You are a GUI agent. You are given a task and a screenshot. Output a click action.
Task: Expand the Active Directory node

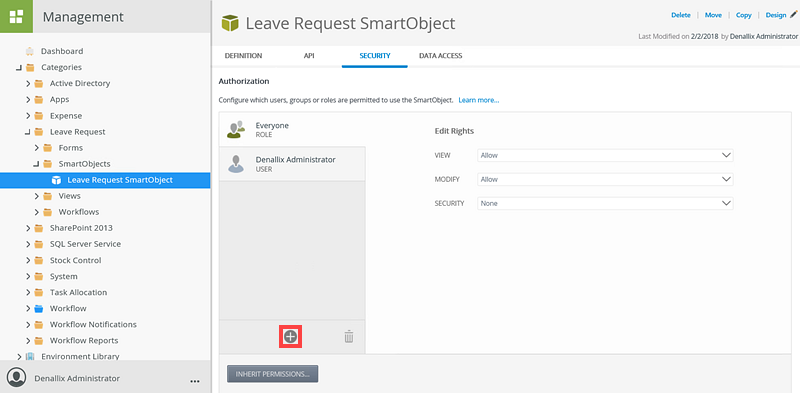28,83
